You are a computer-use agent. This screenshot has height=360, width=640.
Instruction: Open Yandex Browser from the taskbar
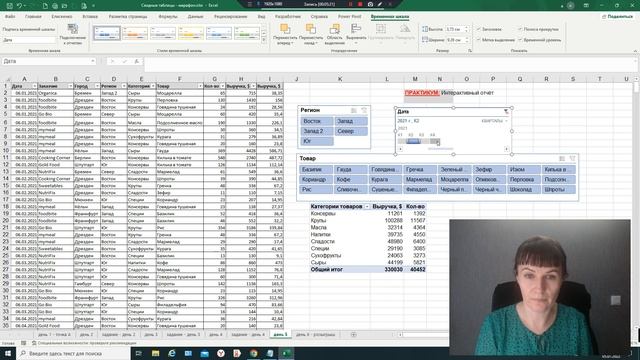[221, 353]
